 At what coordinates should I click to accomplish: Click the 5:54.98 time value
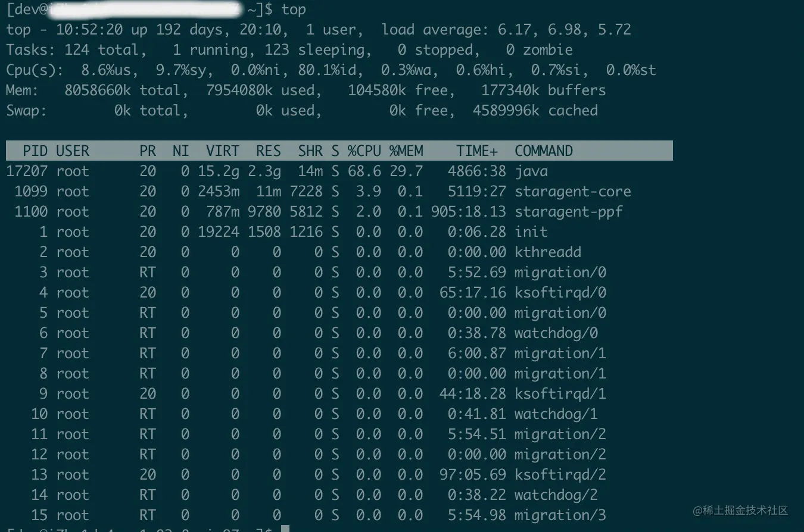(x=477, y=515)
